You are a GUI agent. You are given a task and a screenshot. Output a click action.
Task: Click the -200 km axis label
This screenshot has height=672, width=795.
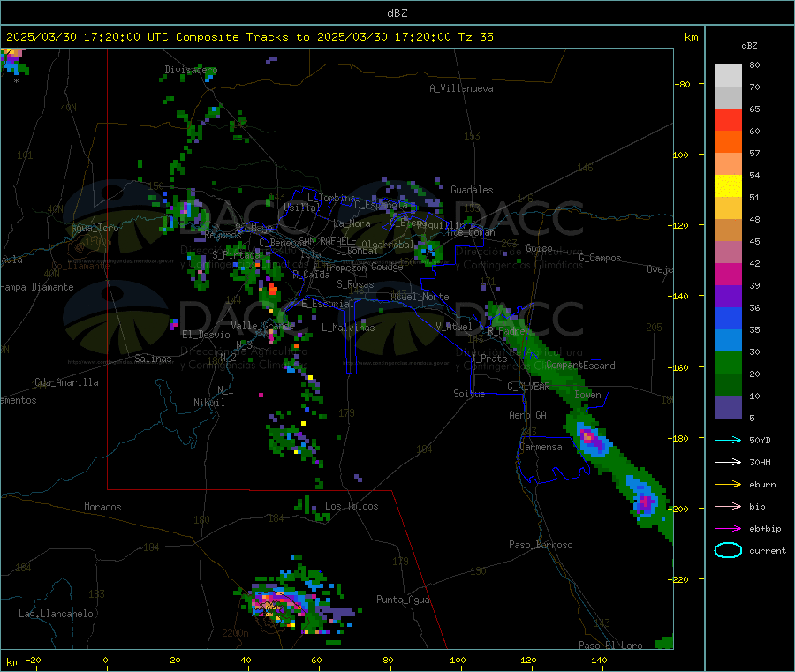point(678,509)
